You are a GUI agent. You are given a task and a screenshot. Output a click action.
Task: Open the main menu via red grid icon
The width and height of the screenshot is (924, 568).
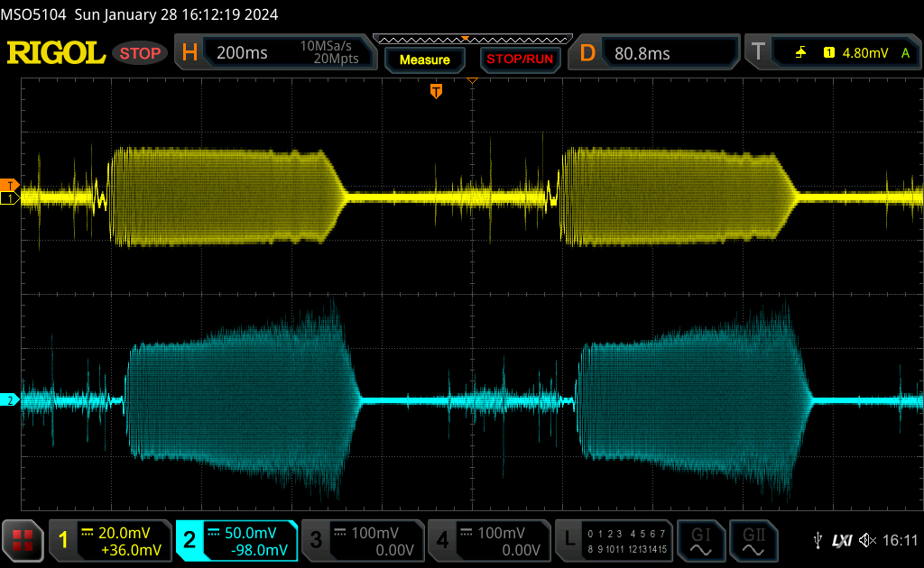23,540
